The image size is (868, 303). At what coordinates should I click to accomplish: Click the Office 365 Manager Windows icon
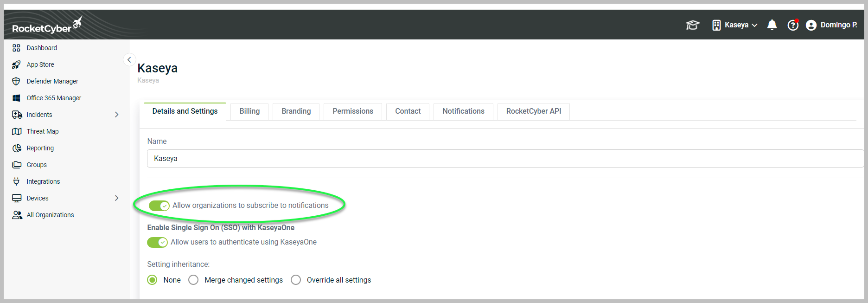(17, 98)
